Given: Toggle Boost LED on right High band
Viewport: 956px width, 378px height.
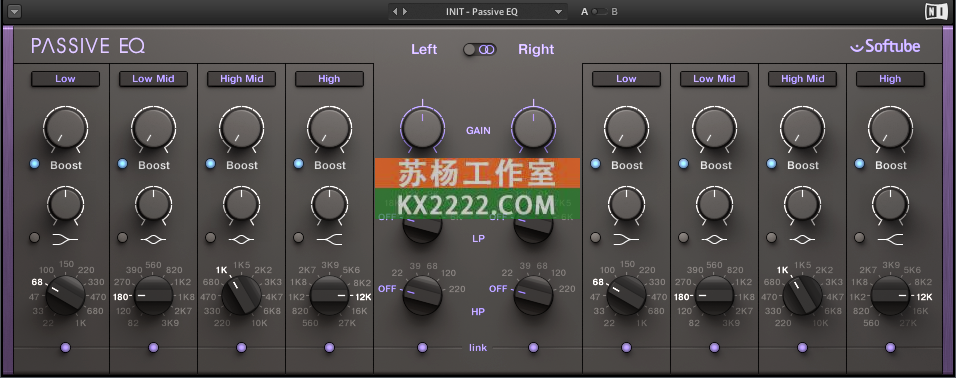Looking at the screenshot, I should coord(859,164).
